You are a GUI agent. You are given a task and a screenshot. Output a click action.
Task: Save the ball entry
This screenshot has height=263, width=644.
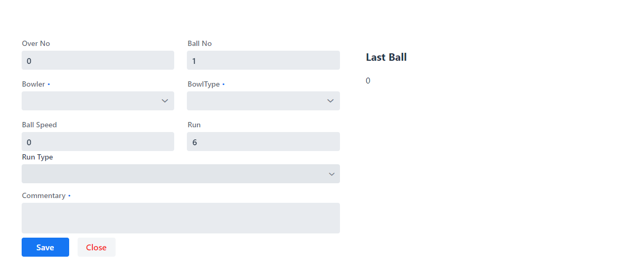point(45,247)
